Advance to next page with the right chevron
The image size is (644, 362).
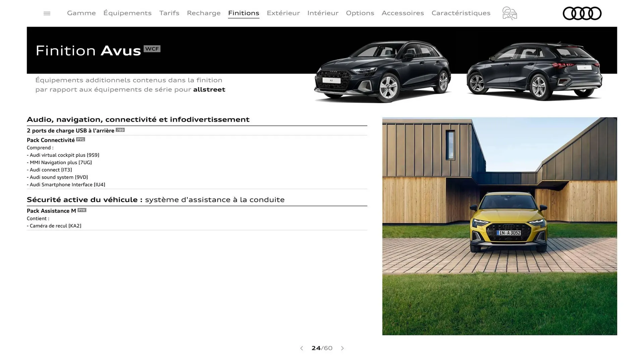pyautogui.click(x=342, y=348)
